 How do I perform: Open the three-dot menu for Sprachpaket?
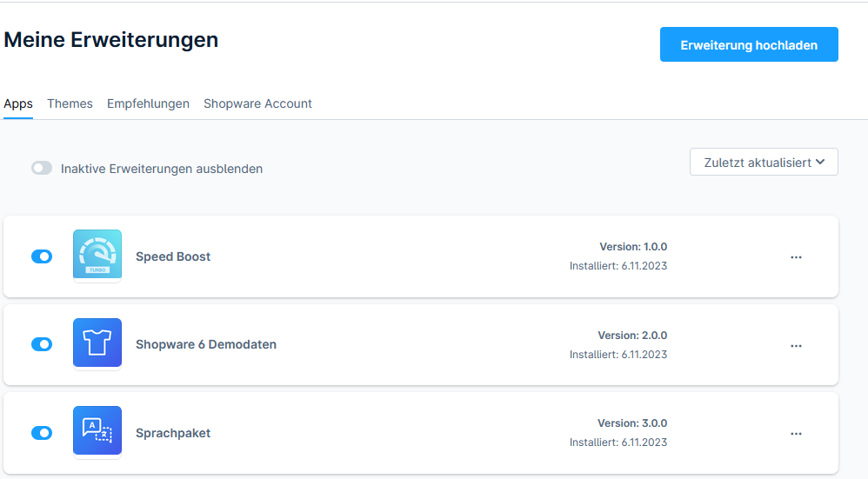(796, 433)
